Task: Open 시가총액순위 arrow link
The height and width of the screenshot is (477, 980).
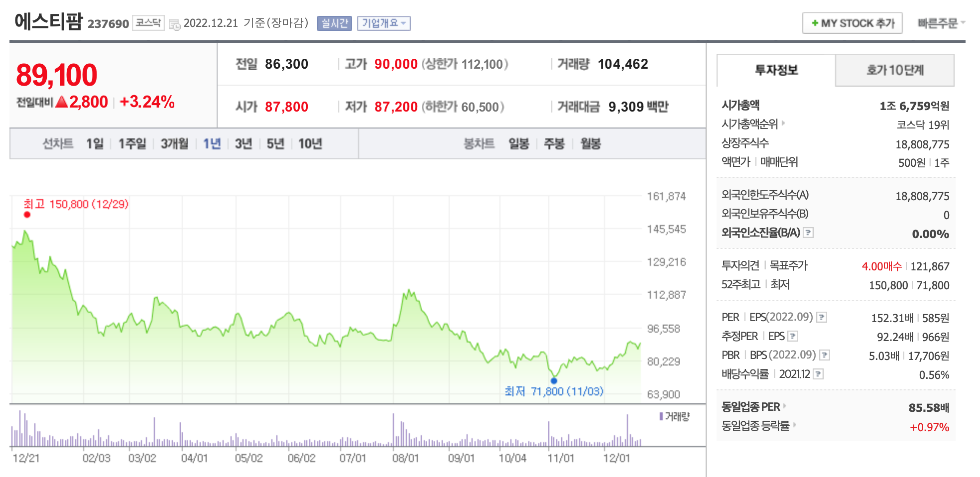Action: click(x=783, y=123)
